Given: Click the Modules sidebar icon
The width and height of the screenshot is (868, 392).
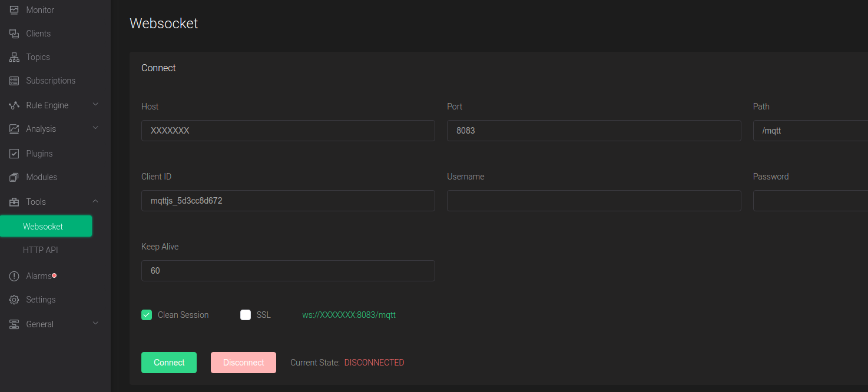Looking at the screenshot, I should coord(14,177).
